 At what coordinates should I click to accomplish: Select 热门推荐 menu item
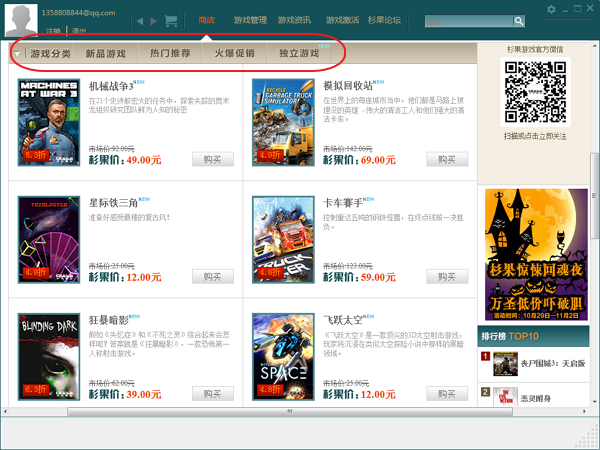tap(170, 53)
